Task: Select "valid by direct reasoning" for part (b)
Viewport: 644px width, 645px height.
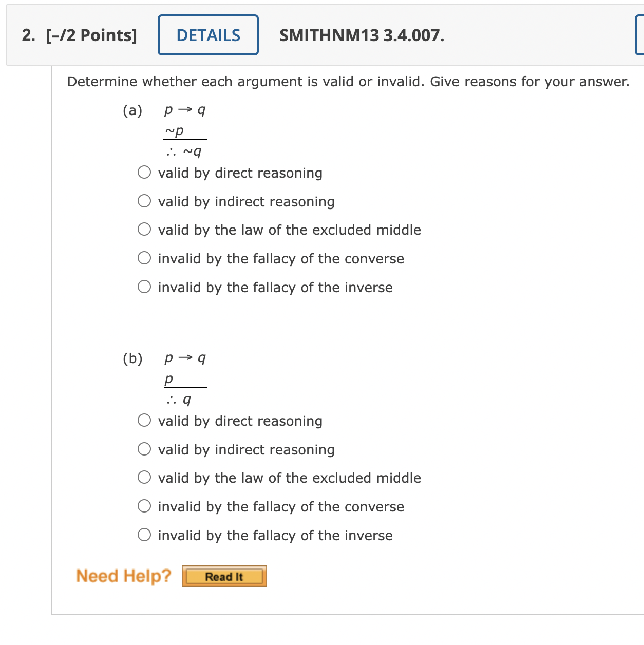Action: pyautogui.click(x=144, y=420)
